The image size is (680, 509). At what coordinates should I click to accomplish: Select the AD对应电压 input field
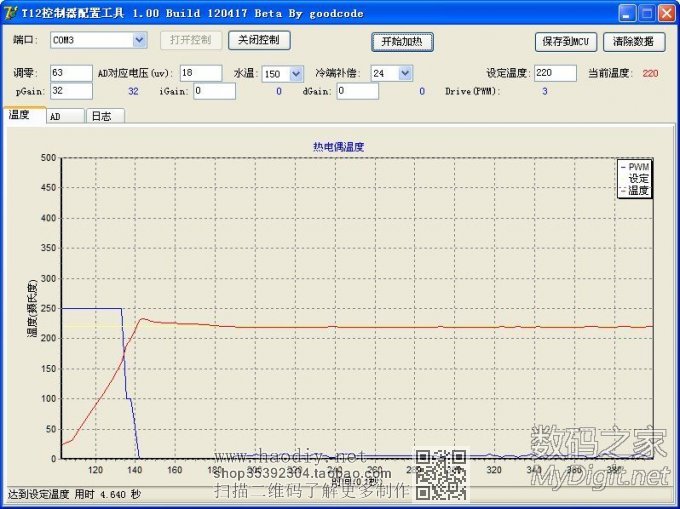pyautogui.click(x=201, y=73)
